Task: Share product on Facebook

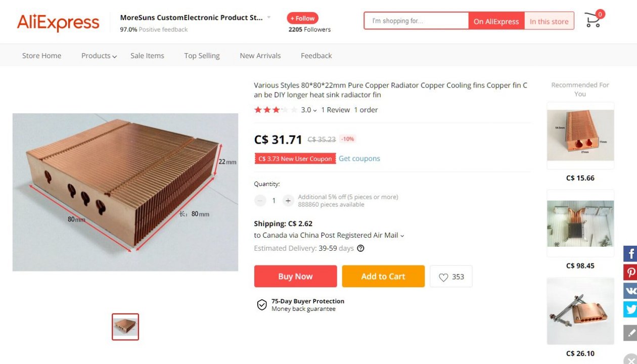Action: 630,253
